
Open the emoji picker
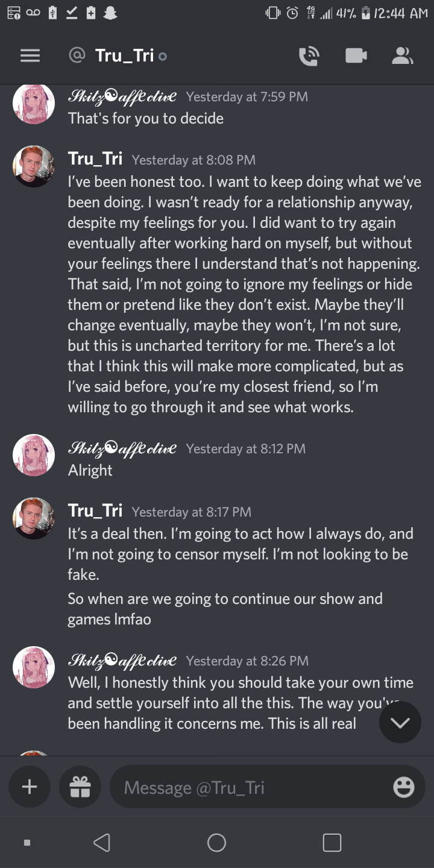[x=403, y=787]
